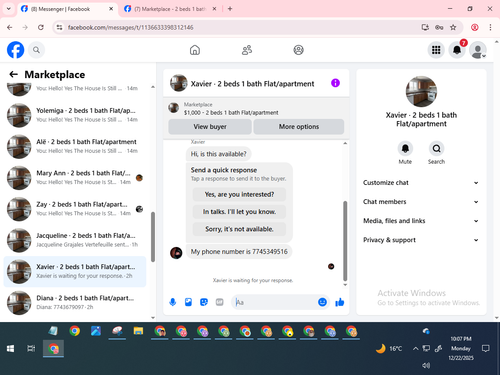Image resolution: width=500 pixels, height=375 pixels.
Task: Click Xavier's large profile thumbnail in the right panel
Action: click(x=421, y=92)
